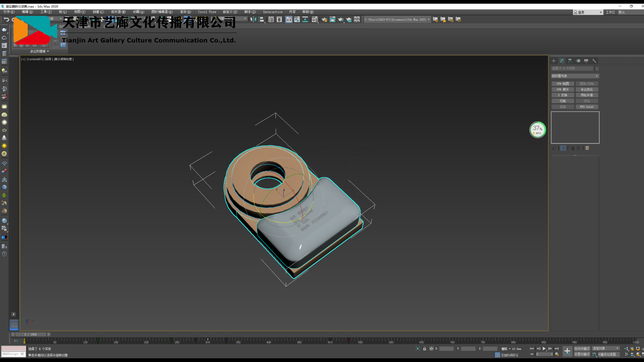Switch to Hierarchy panel tab
644x362 pixels.
570,61
